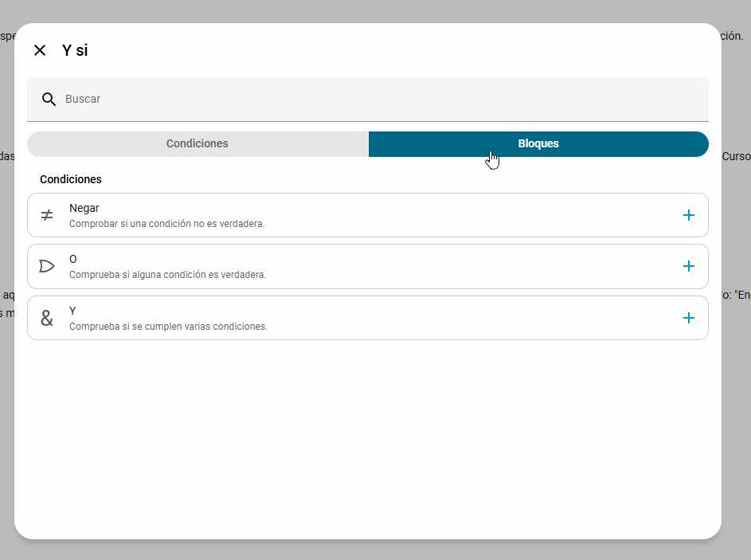Click "Comprueba si se cumplen varias condiciones" text
Screen dimensions: 751x560
point(168,327)
